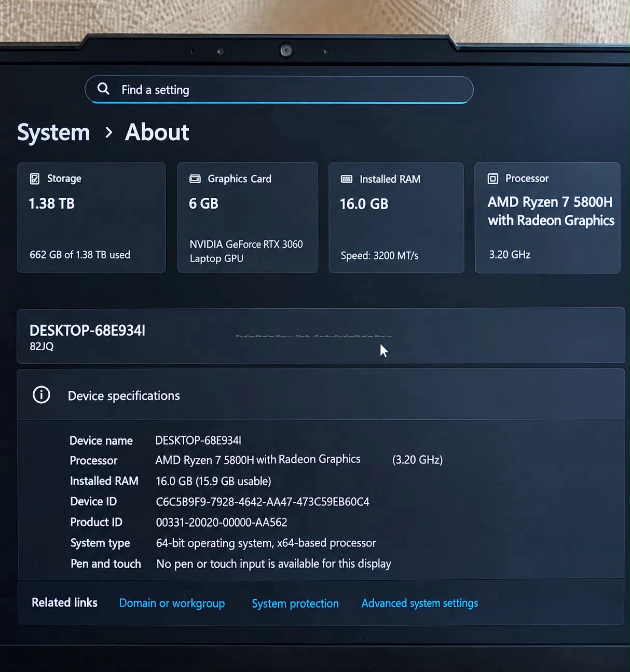Open Advanced system settings link
Screen dimensions: 630x672
(419, 603)
